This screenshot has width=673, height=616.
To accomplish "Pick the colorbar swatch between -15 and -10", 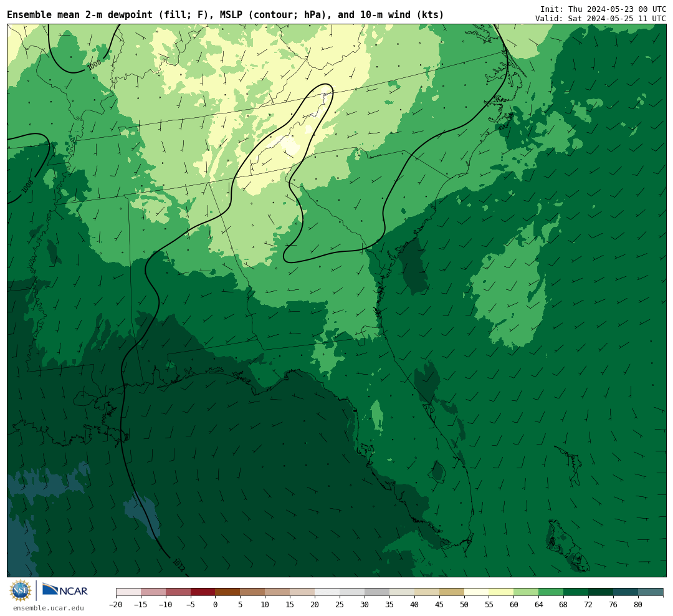I will point(153,592).
